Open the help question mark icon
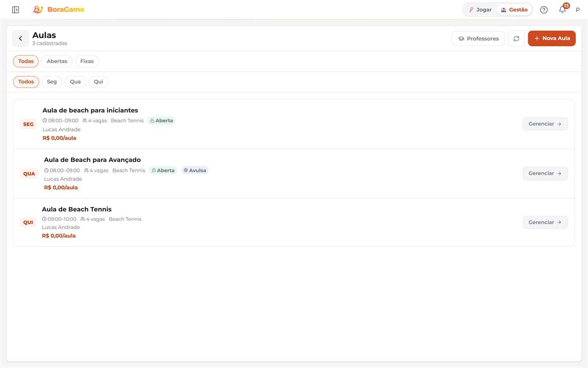Viewport: 588px width, 368px height. 544,10
